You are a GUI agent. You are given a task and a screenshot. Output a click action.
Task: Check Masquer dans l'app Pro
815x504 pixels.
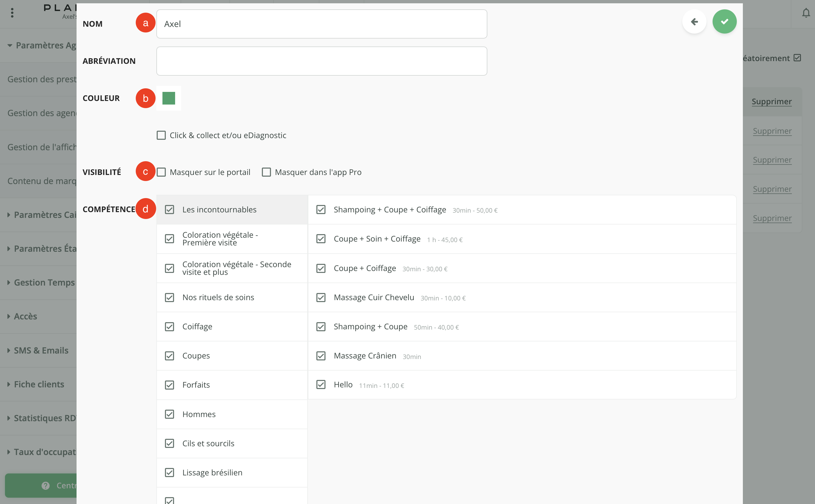tap(266, 172)
